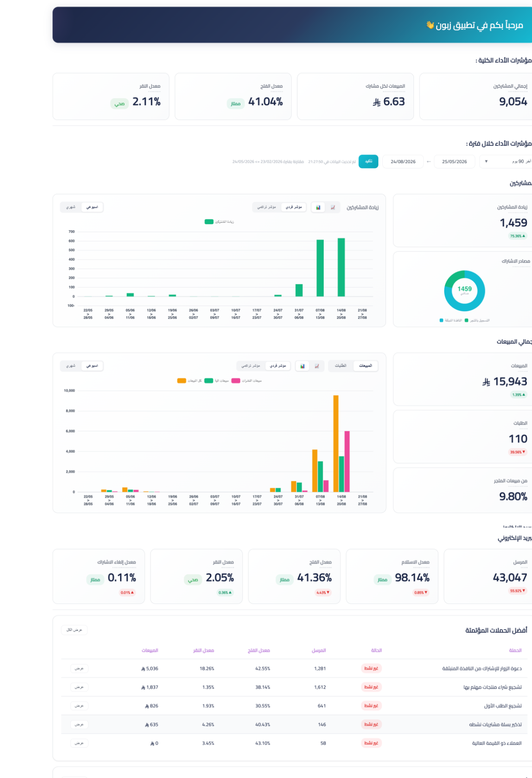Click the 41.04% open rate value
Viewport: 532px width, 778px height.
coord(265,102)
